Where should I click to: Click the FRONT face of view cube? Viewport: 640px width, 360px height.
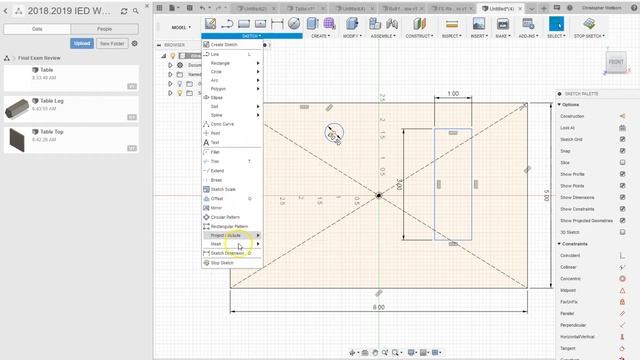tap(616, 62)
